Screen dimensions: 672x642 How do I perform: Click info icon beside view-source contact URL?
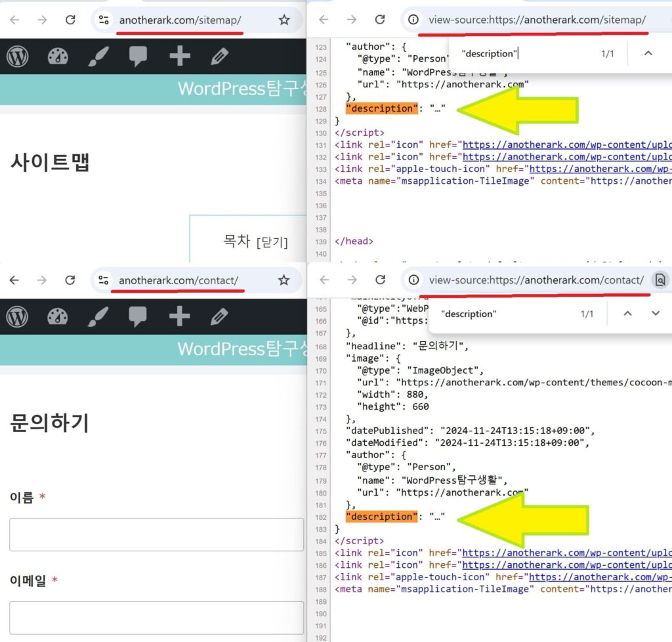click(x=413, y=280)
